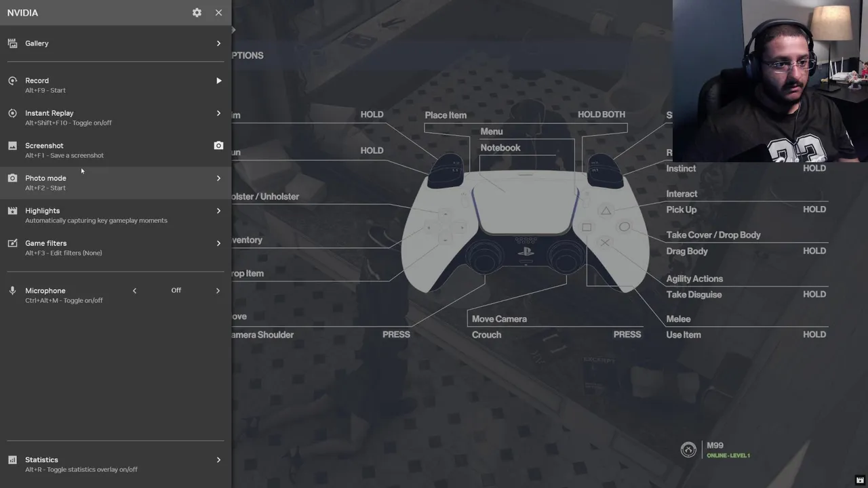Click the Game filters icon
This screenshot has height=488, width=868.
[x=12, y=243]
